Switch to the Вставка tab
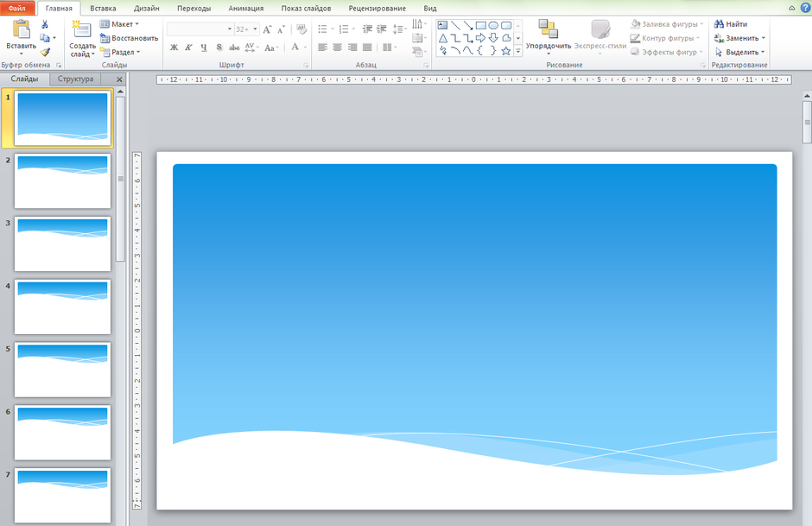The width and height of the screenshot is (812, 526). coord(103,9)
